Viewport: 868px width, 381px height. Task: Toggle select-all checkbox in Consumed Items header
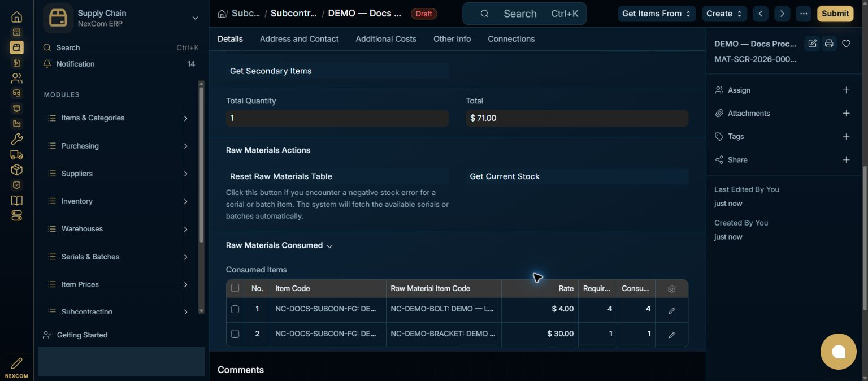235,288
